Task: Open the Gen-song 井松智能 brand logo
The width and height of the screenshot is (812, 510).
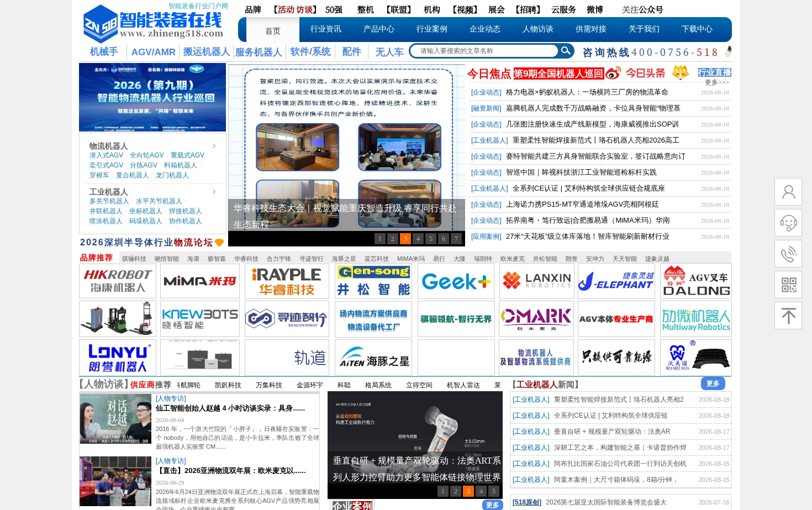Action: 373,281
